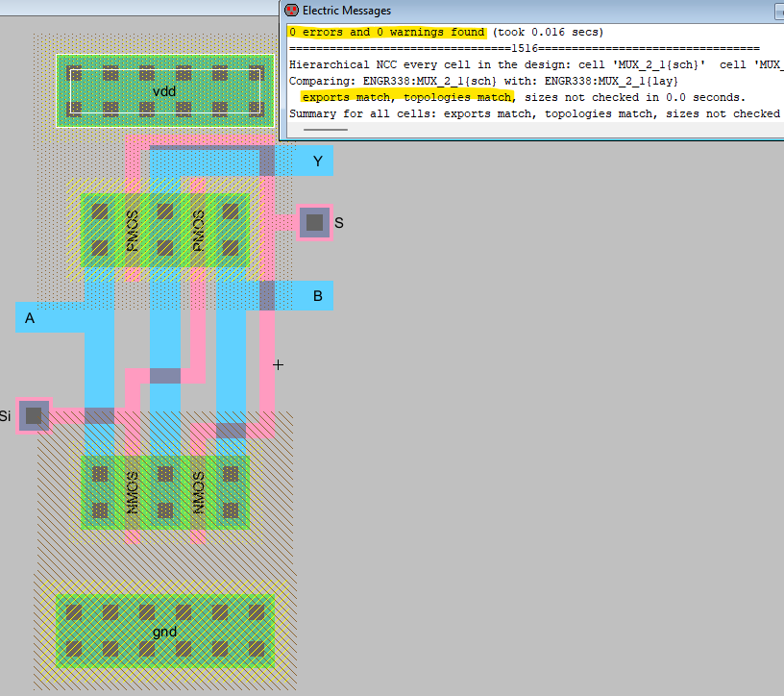784x696 pixels.
Task: Select the Si export poly contact
Action: pyautogui.click(x=34, y=415)
